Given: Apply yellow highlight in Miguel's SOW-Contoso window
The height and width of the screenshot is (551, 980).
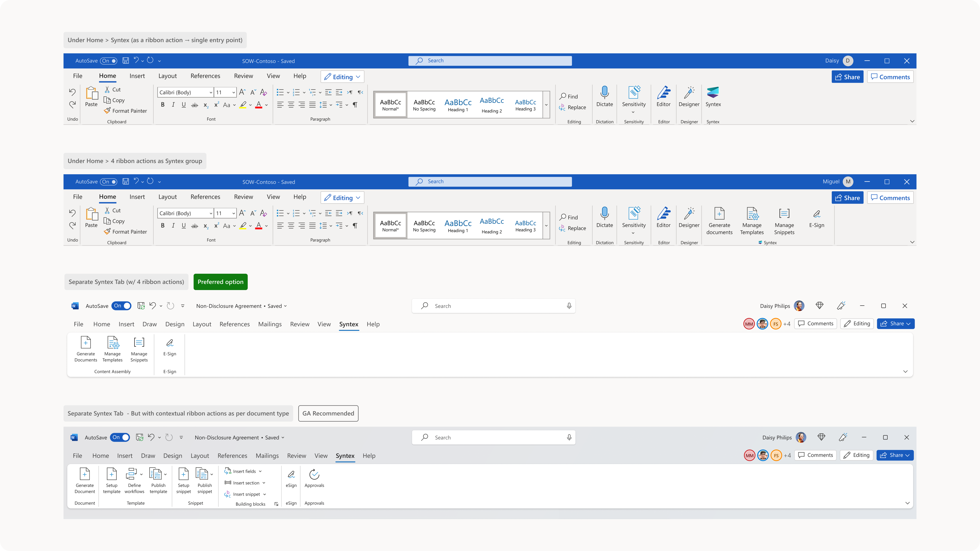Looking at the screenshot, I should [243, 226].
